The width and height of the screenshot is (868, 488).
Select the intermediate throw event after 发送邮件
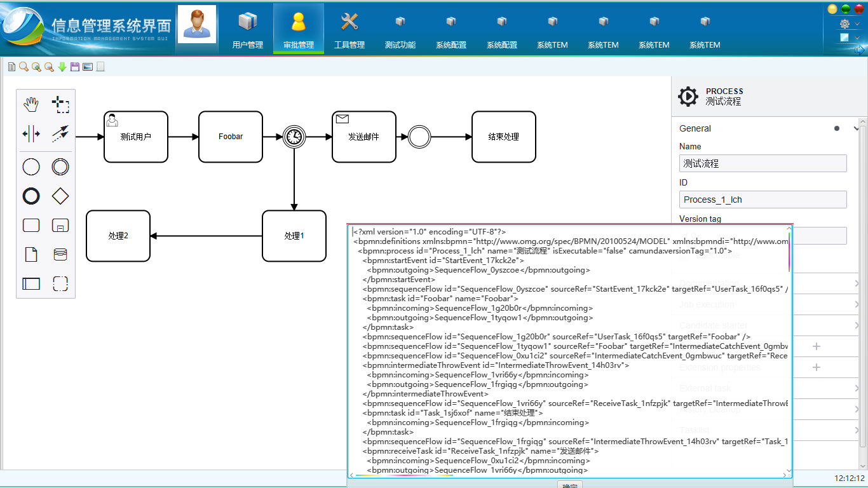tap(419, 137)
